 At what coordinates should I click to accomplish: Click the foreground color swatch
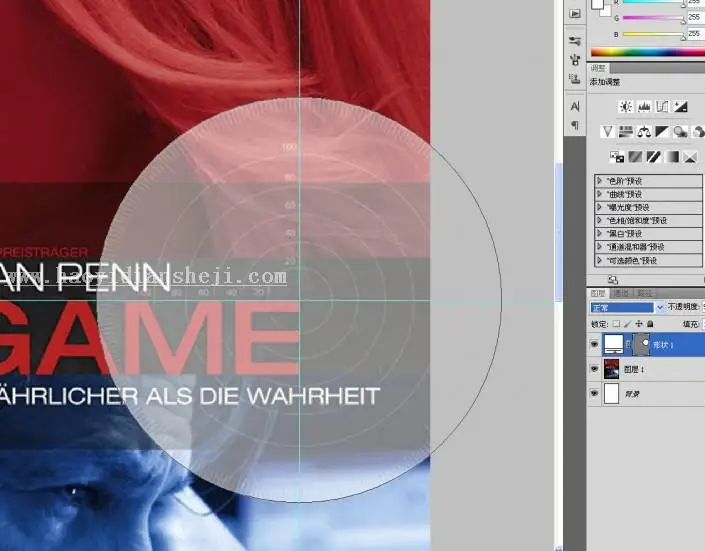[x=597, y=4]
